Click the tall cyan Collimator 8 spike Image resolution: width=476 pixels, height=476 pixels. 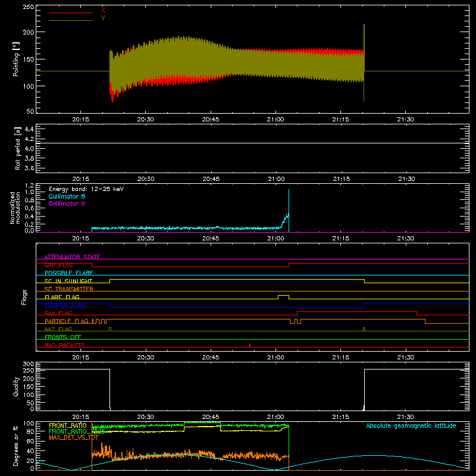click(x=289, y=209)
